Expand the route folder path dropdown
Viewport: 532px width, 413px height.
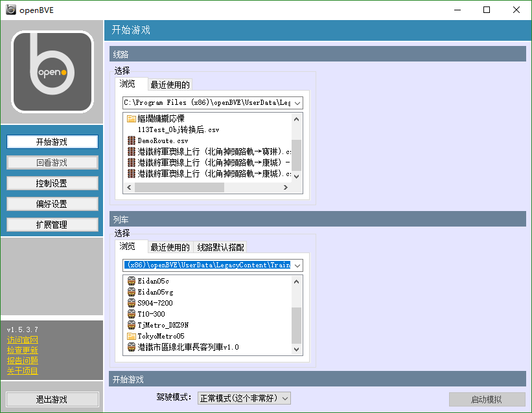point(297,103)
